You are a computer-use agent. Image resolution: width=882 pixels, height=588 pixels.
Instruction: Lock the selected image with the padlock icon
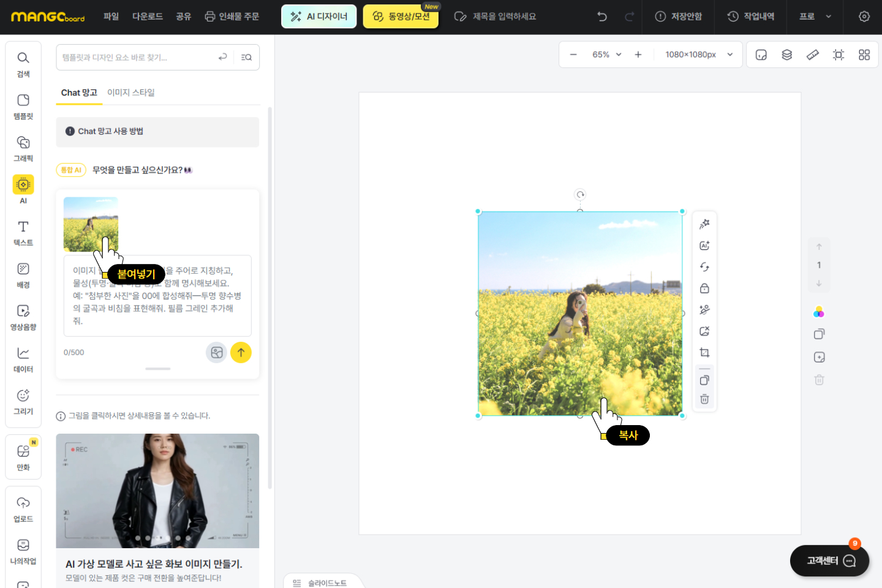(704, 288)
